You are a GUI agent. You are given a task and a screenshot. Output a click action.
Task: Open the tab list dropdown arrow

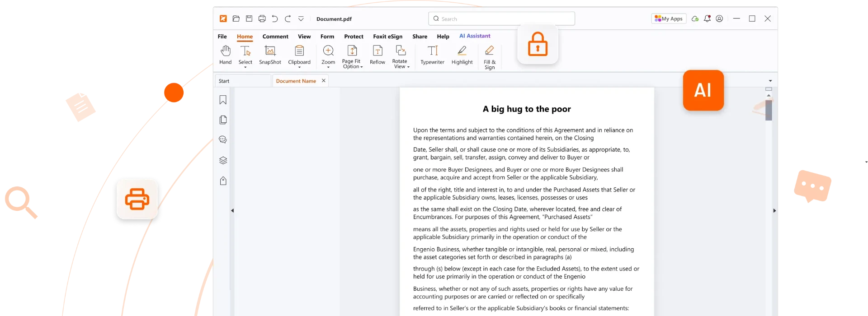point(770,81)
